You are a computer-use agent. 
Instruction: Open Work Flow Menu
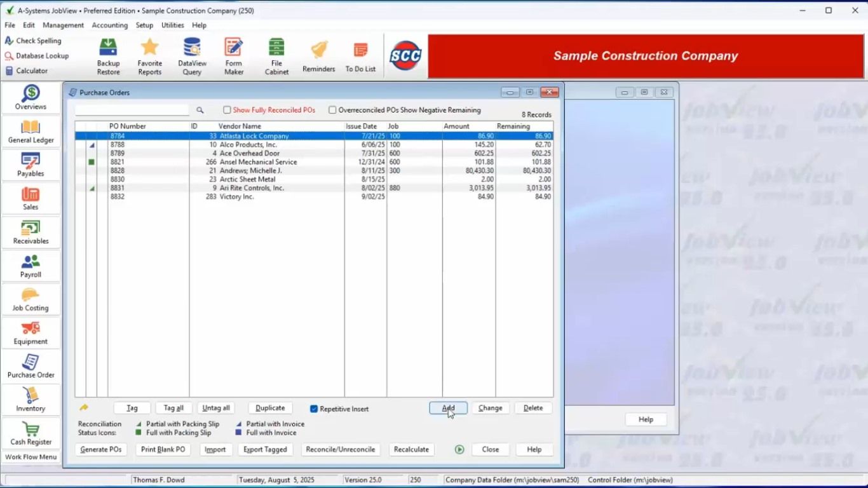click(x=31, y=457)
